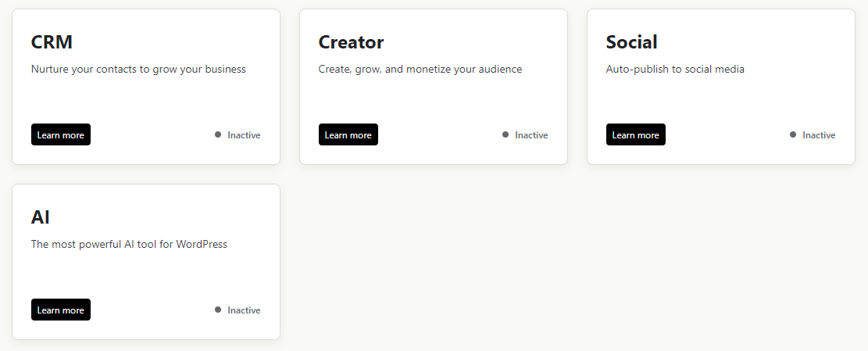The width and height of the screenshot is (868, 351).
Task: Open Learn more for Creator
Action: [348, 134]
